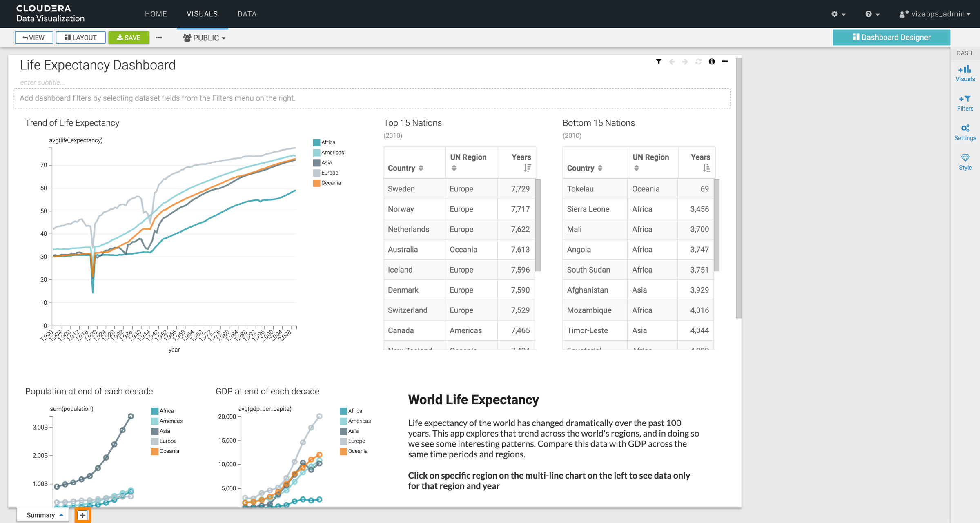Open the dashboard Settings panel
Image resolution: width=980 pixels, height=523 pixels.
coord(965,132)
